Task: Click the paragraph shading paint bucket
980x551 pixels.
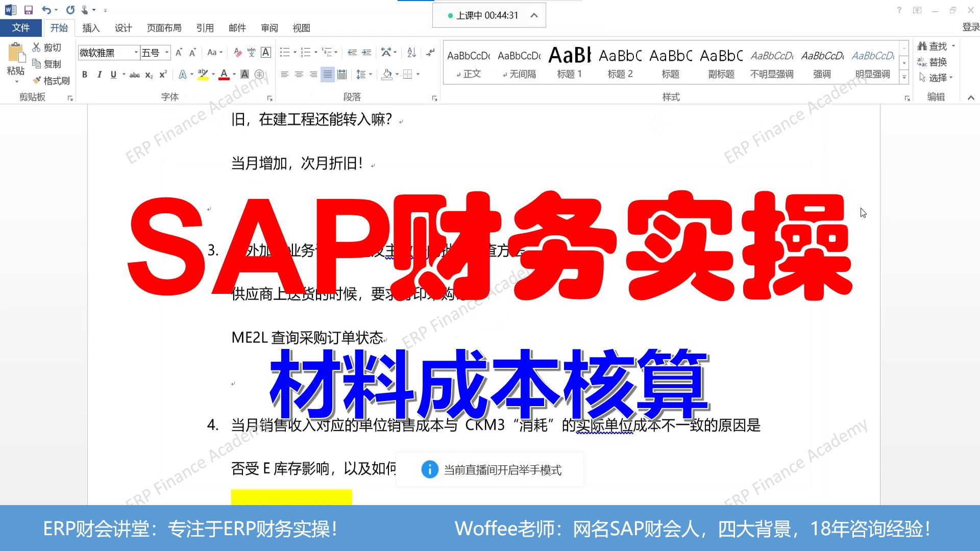Action: [387, 74]
